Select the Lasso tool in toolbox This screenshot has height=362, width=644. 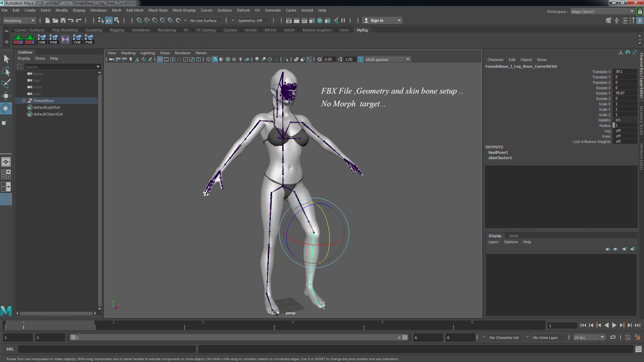pos(6,71)
